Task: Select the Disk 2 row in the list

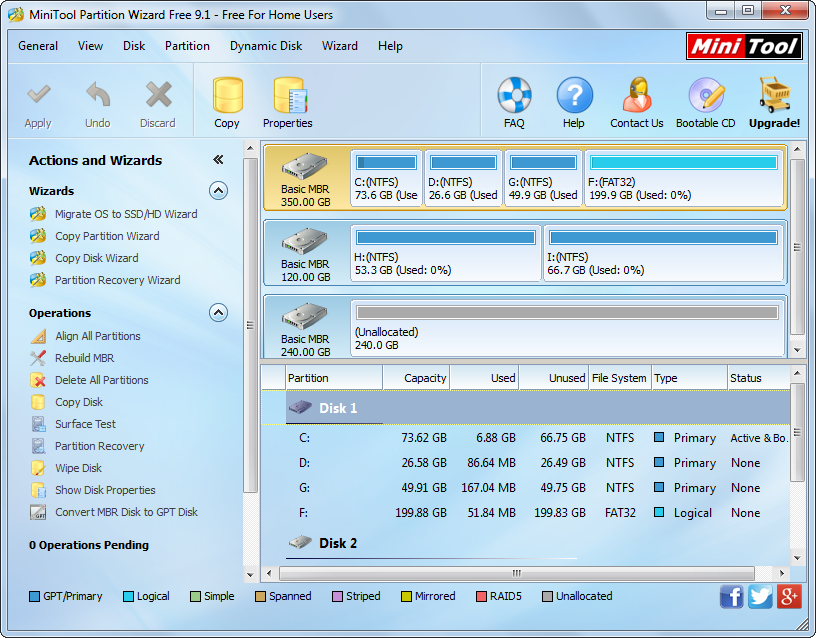Action: (x=526, y=543)
